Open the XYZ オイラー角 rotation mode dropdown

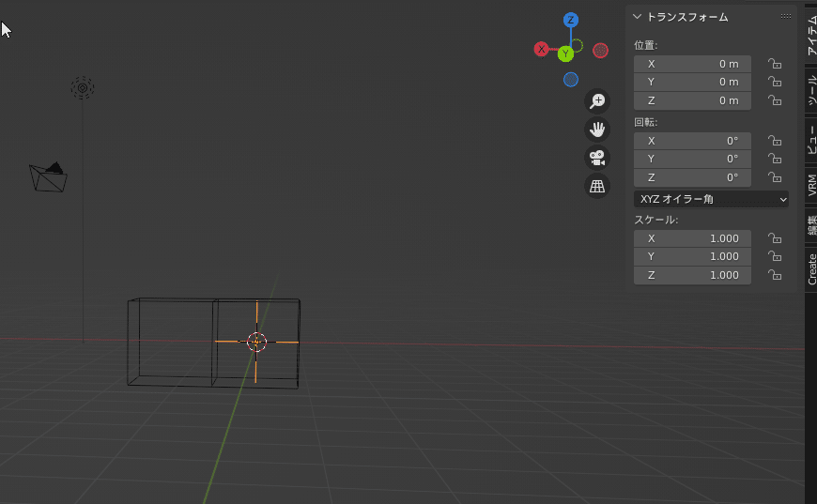711,199
